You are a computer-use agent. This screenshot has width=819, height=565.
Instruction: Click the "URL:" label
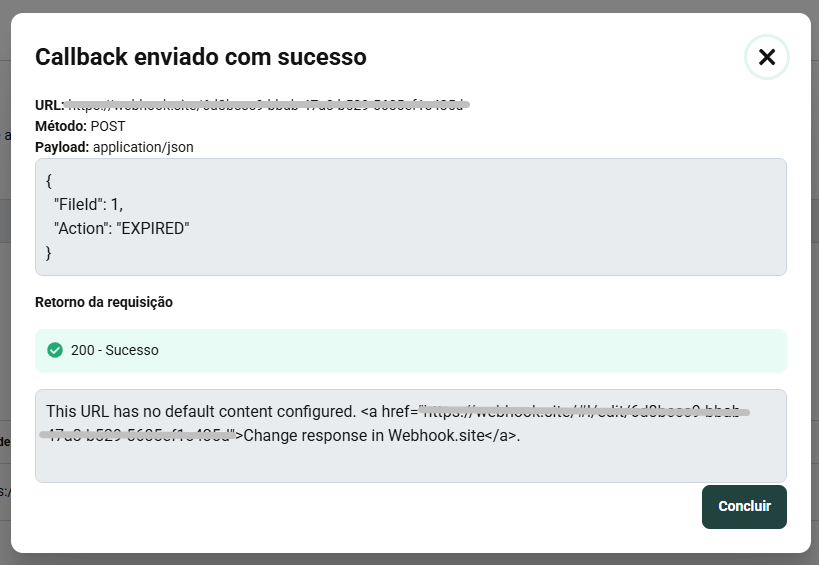50,105
